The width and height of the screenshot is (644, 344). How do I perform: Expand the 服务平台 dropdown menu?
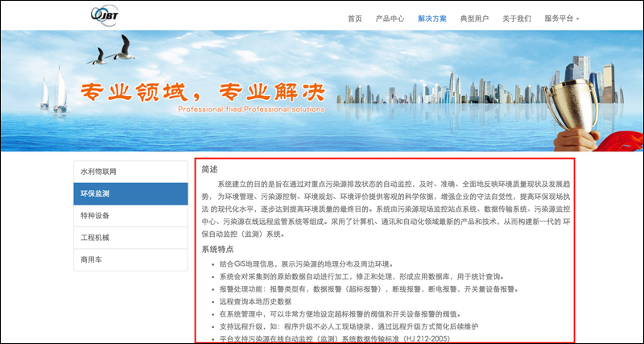click(x=561, y=19)
